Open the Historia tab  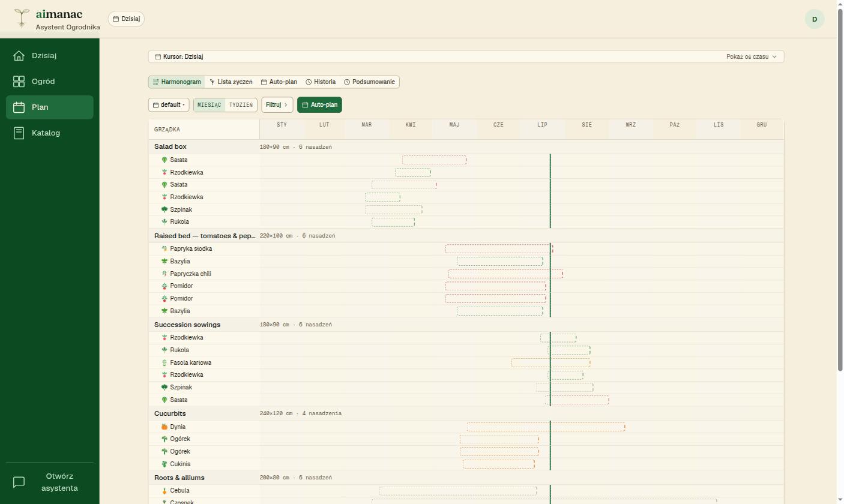[x=321, y=82]
